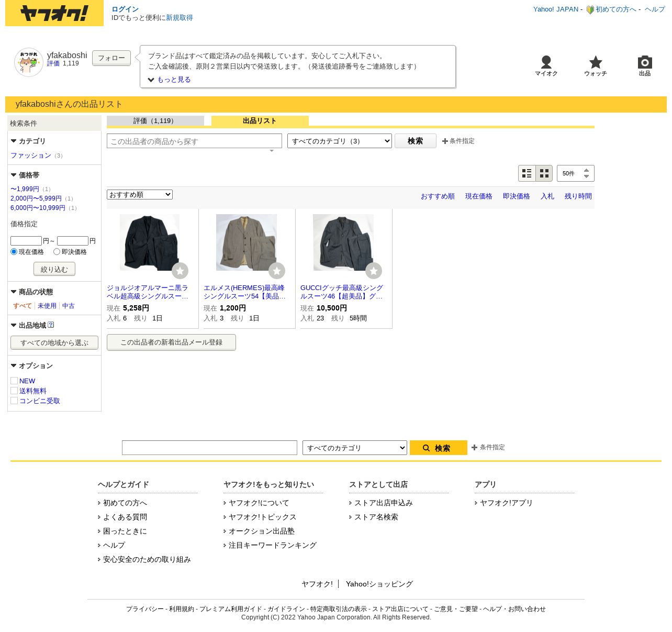Click すべての地域から選ぶ button
The width and height of the screenshot is (672, 632).
pyautogui.click(x=54, y=343)
